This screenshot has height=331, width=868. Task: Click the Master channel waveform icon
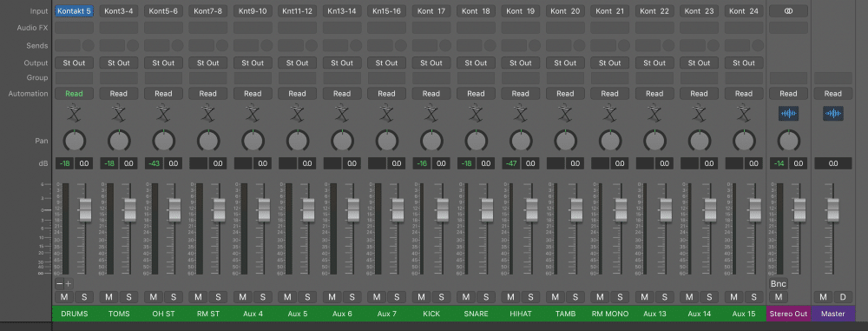coord(832,114)
